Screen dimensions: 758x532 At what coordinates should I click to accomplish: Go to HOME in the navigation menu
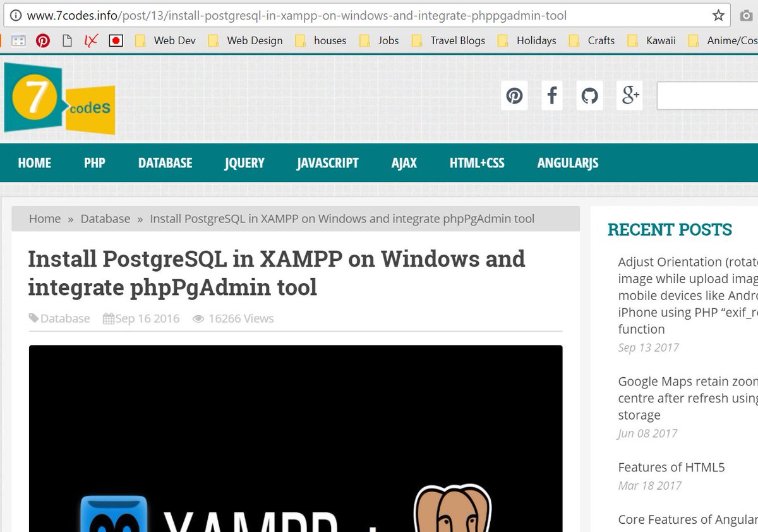tap(35, 163)
